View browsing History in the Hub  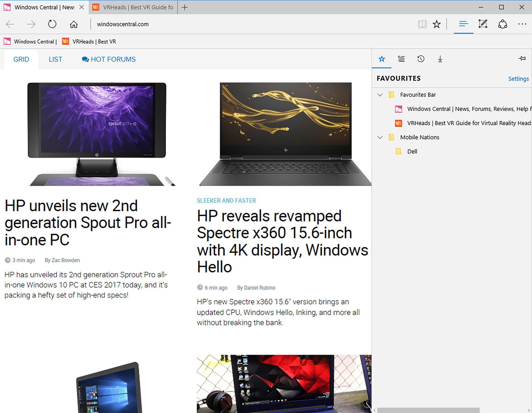tap(421, 59)
